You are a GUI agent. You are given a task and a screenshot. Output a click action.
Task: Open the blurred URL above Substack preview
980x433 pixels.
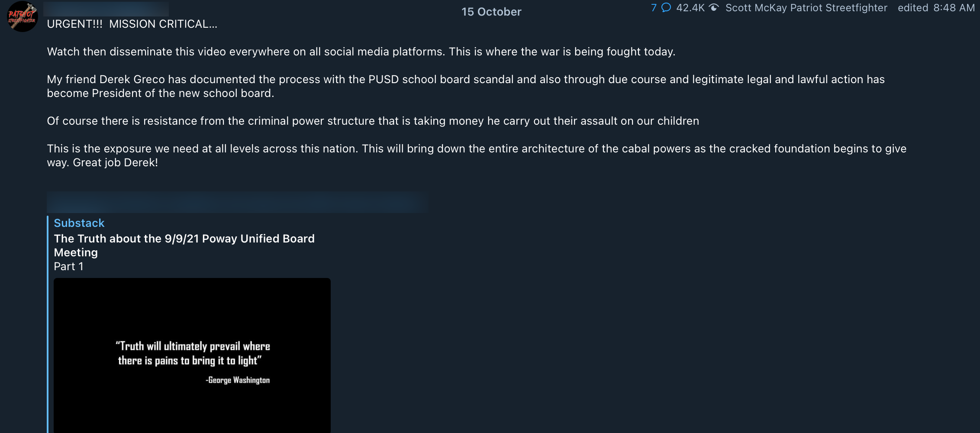[x=237, y=202]
